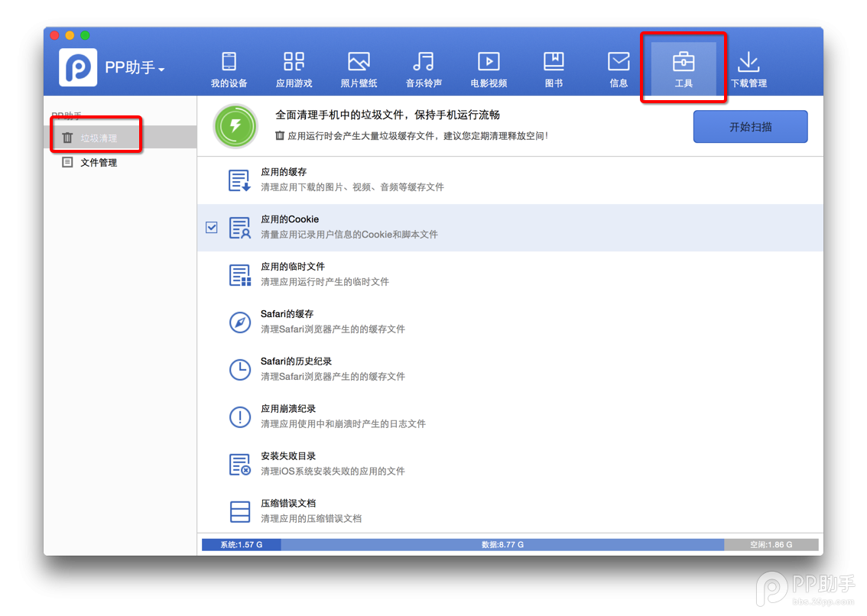Select the 应用的Cookie row title
The height and width of the screenshot is (616, 867).
pyautogui.click(x=290, y=219)
